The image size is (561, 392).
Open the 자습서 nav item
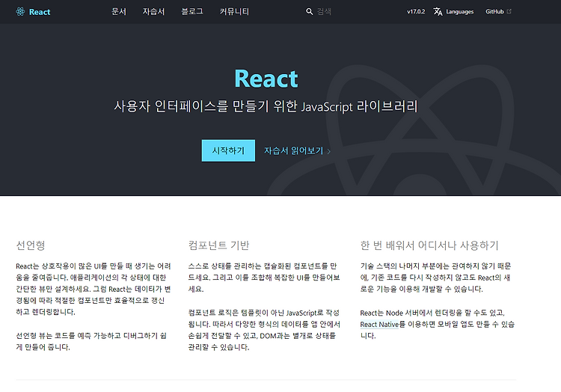[153, 11]
